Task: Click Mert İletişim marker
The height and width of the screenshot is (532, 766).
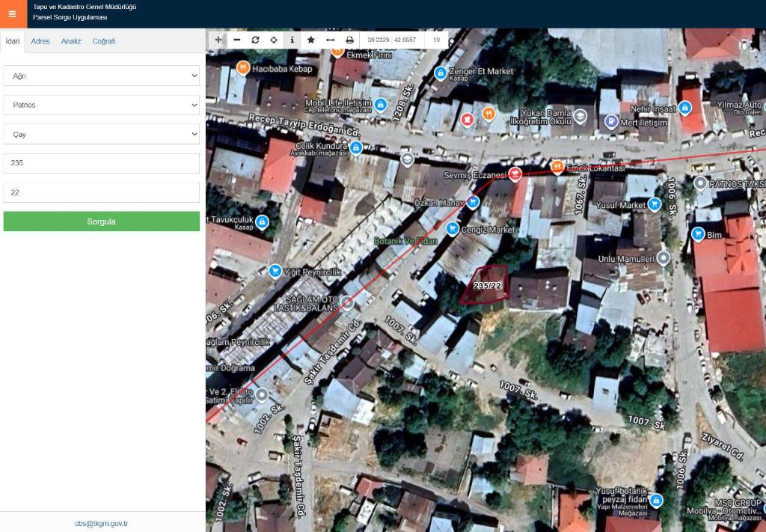Action: [610, 121]
